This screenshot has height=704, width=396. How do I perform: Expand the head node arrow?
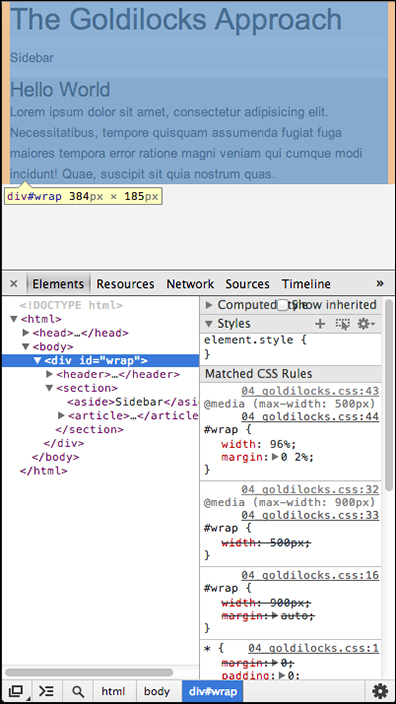26,333
